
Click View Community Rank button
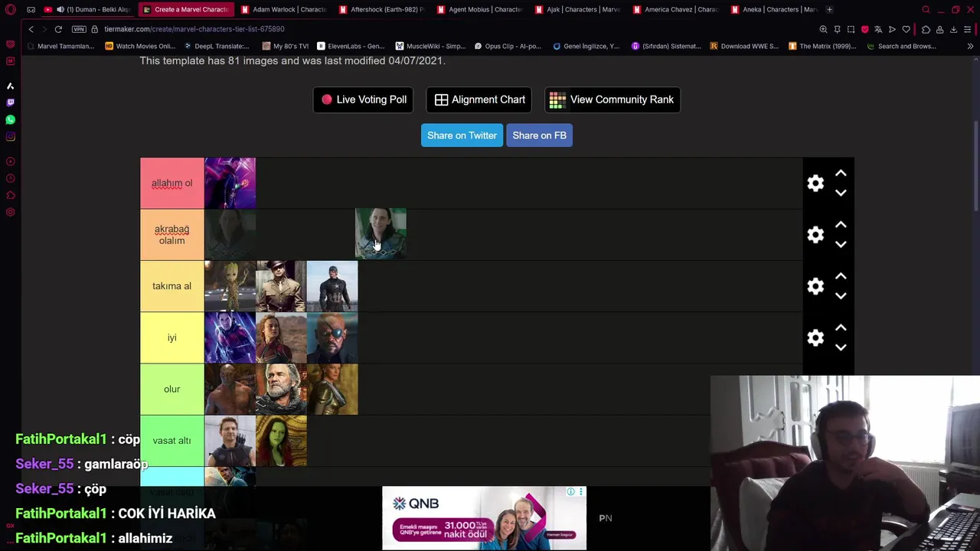pyautogui.click(x=612, y=99)
